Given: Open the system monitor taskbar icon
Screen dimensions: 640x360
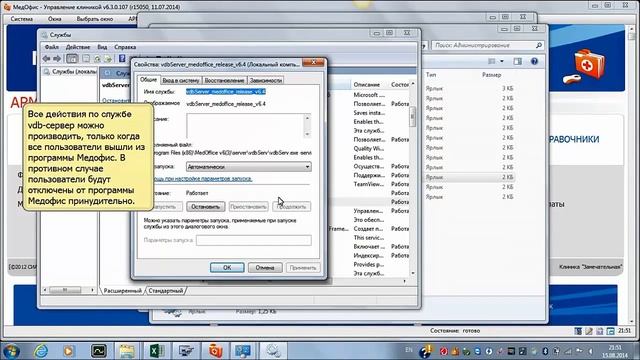Looking at the screenshot, I should [x=98, y=351].
